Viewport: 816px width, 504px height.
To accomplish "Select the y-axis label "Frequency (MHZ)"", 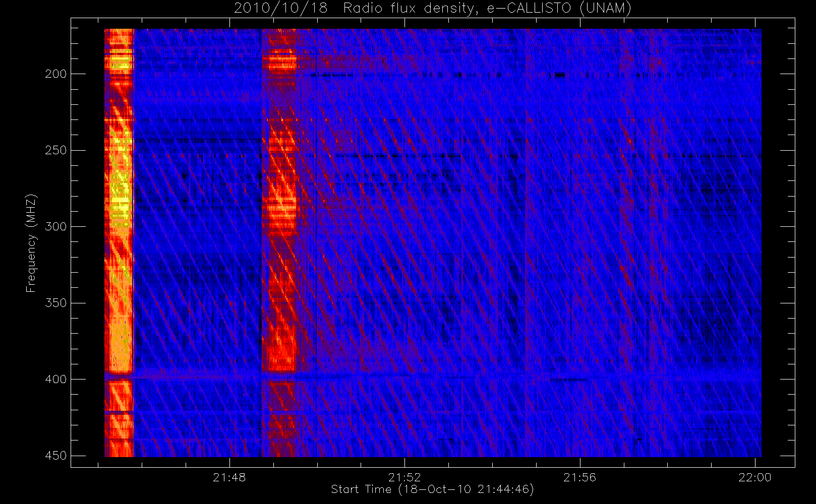I will [31, 243].
